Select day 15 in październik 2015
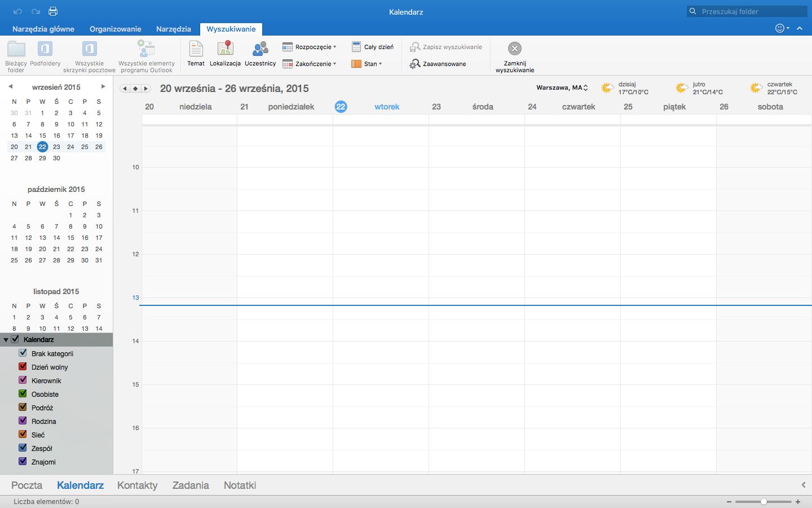The width and height of the screenshot is (812, 508). (70, 238)
